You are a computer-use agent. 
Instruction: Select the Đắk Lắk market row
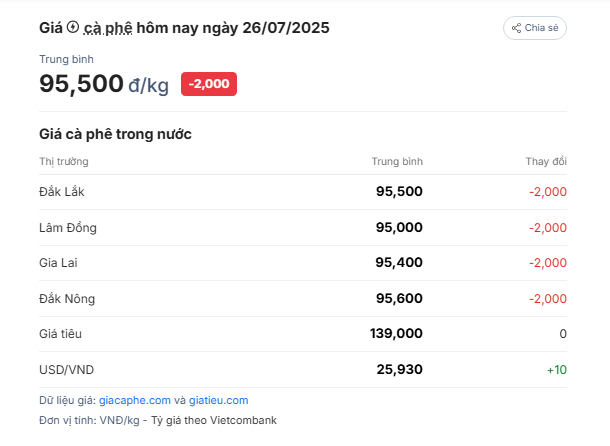click(303, 192)
